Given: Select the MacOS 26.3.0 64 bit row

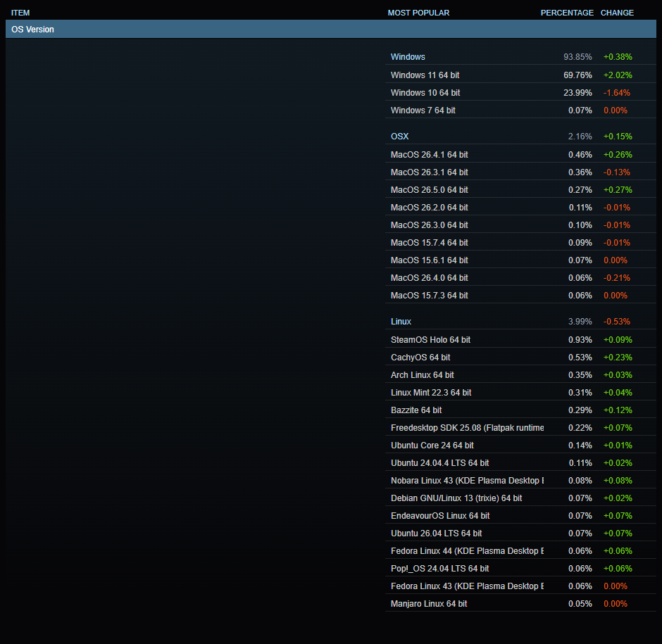Looking at the screenshot, I should coord(520,225).
